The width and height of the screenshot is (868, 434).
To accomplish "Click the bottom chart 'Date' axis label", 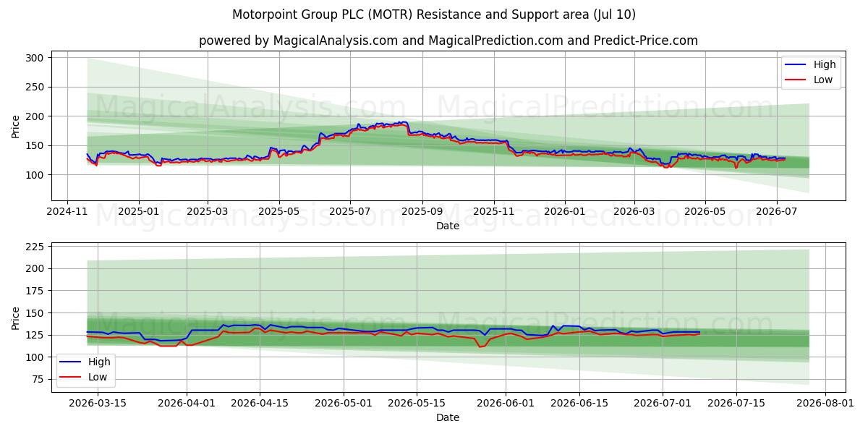I will [x=448, y=417].
